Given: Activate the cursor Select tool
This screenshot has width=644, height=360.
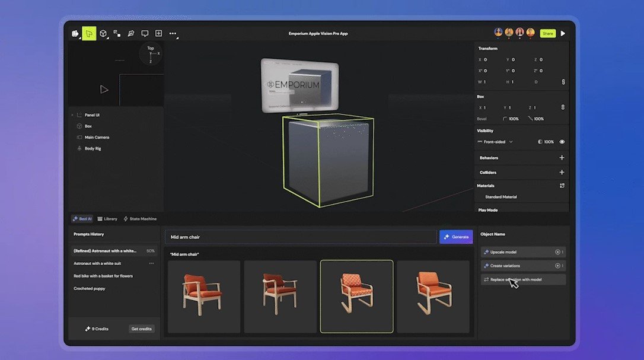Looking at the screenshot, I should [x=88, y=33].
